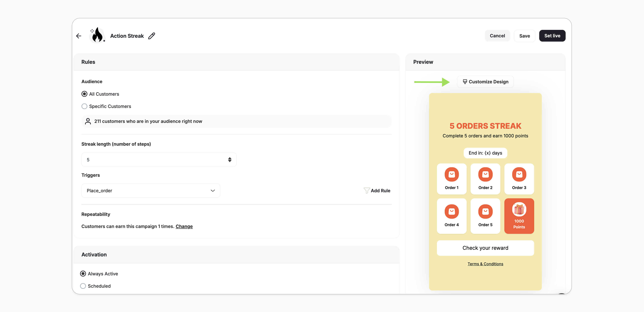Click the 1000 Points gift icon
The image size is (644, 312).
coord(519,209)
